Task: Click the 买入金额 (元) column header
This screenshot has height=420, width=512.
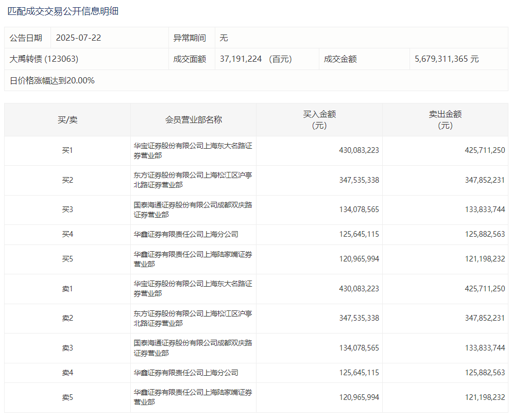Action: [319, 120]
